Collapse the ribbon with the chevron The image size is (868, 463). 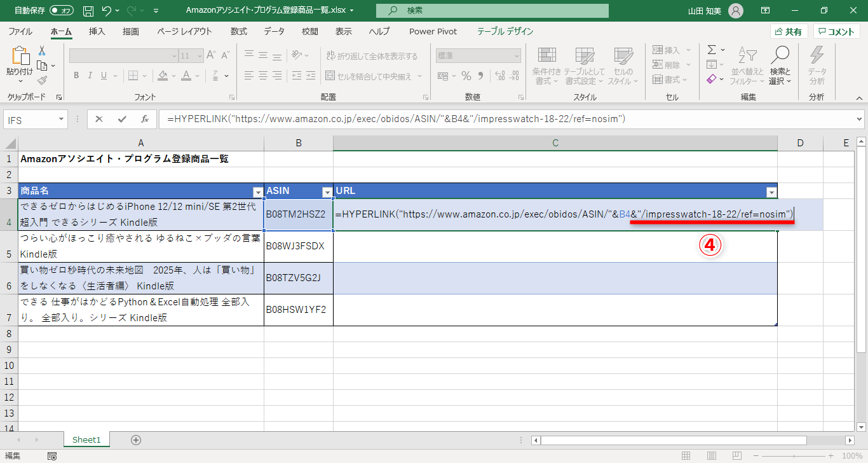click(x=859, y=98)
